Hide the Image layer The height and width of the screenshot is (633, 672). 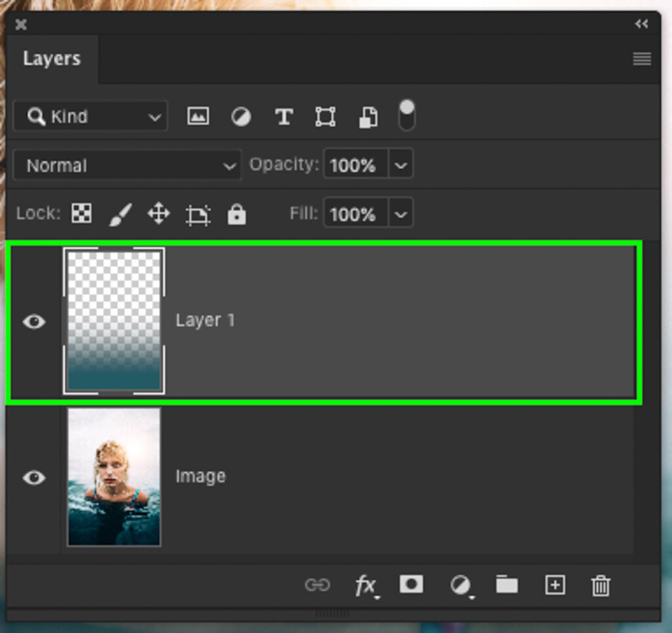(x=34, y=478)
